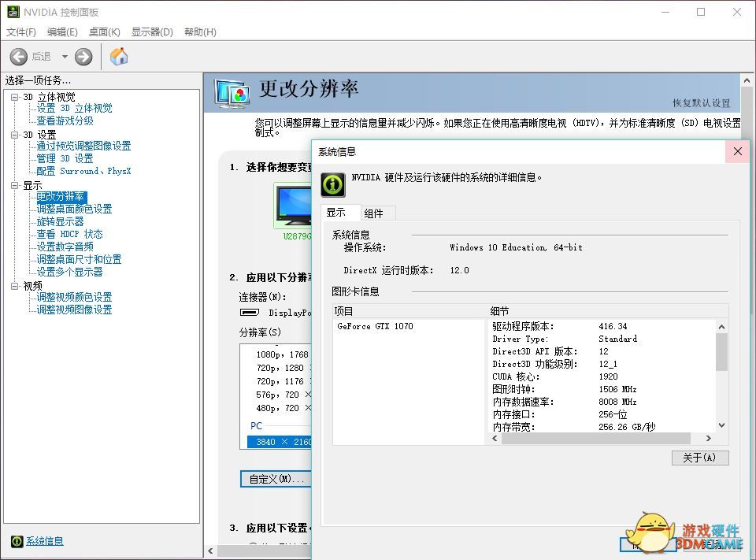Select the U2879G display thumbnail
Screen dimensions: 756x560
coord(293,206)
